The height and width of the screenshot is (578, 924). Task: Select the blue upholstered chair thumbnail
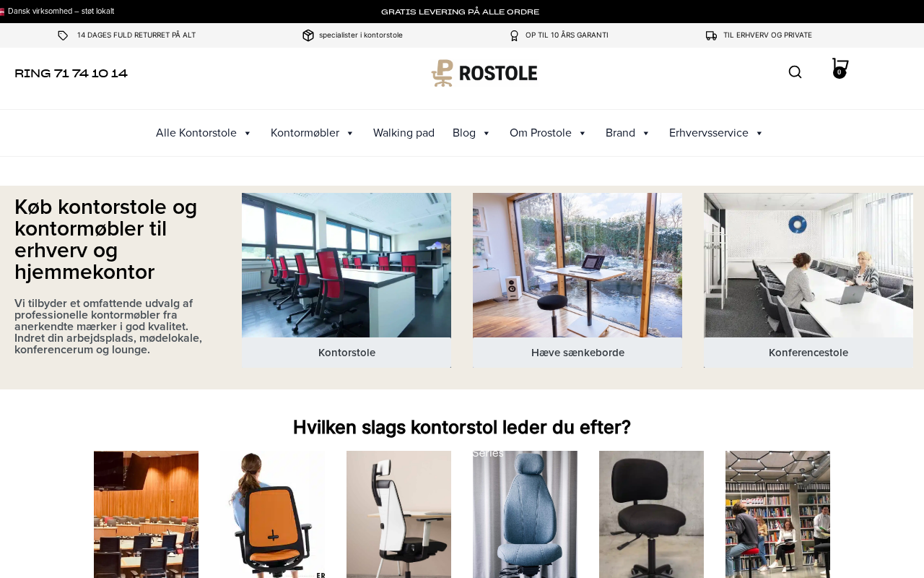[525, 514]
